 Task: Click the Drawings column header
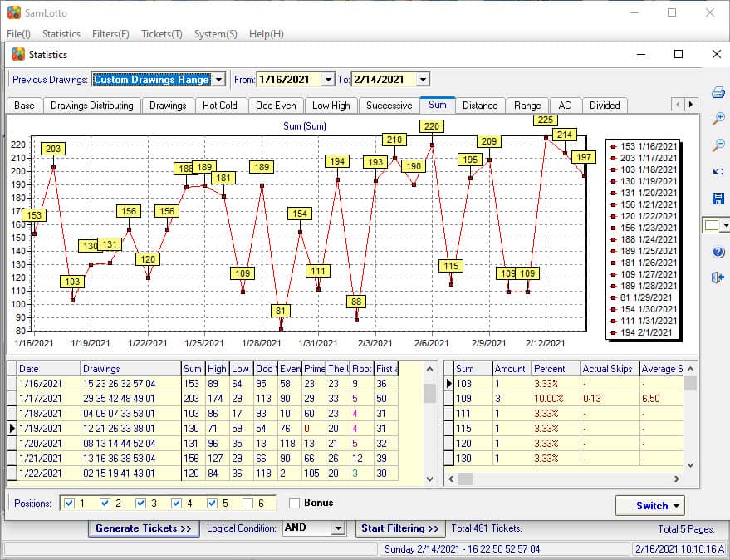[x=131, y=369]
